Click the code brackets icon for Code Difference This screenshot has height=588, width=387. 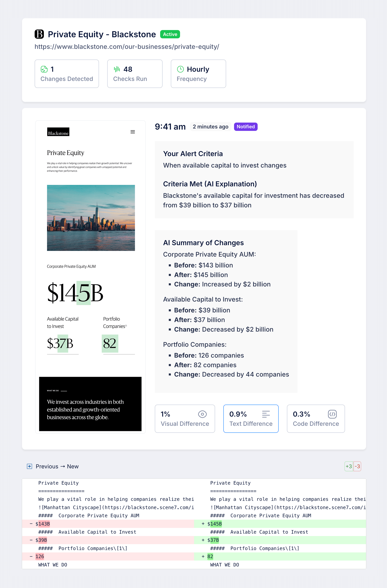[332, 414]
